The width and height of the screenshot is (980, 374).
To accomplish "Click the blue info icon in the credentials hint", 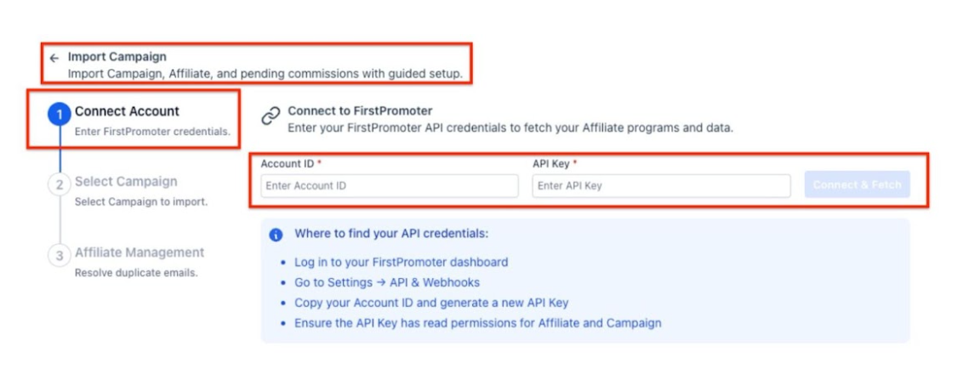I will tap(276, 235).
